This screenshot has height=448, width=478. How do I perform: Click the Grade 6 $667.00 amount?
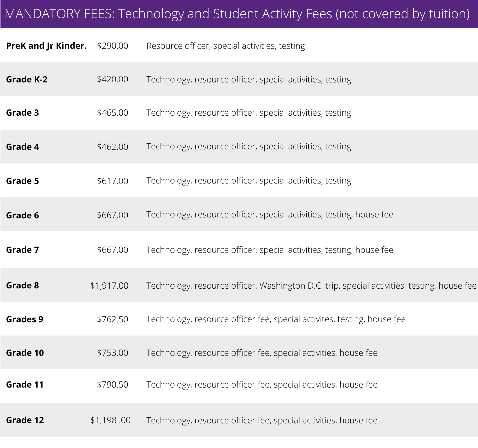tap(113, 215)
